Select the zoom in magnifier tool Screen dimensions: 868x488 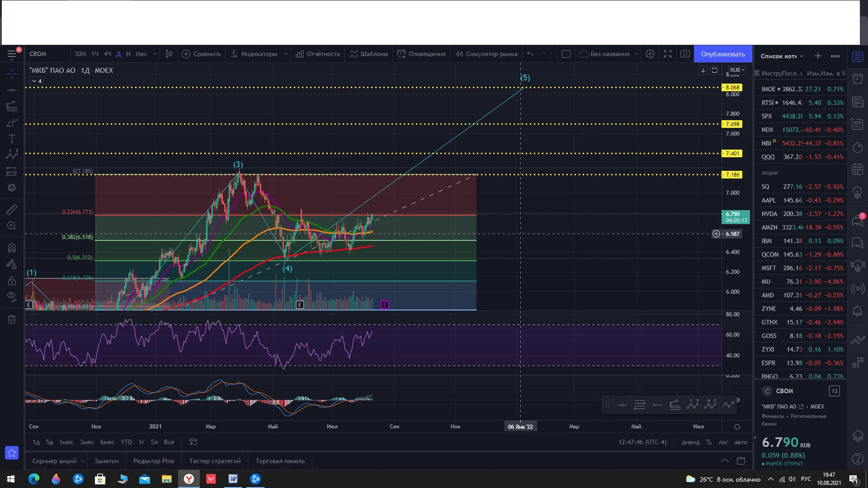[x=12, y=225]
